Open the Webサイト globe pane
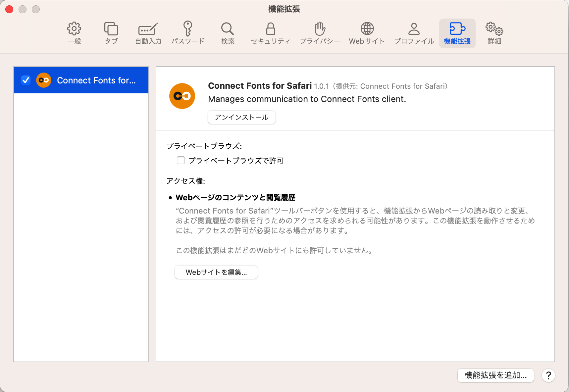The height and width of the screenshot is (392, 569). [367, 33]
